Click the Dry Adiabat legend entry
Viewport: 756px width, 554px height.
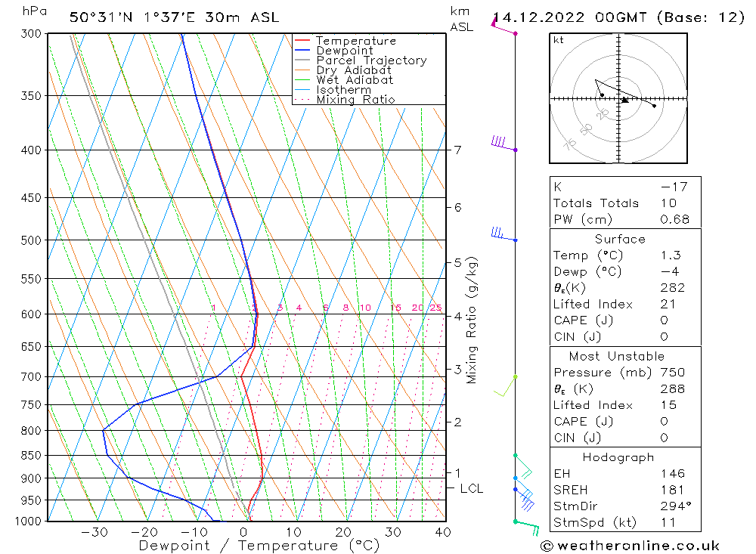[342, 70]
